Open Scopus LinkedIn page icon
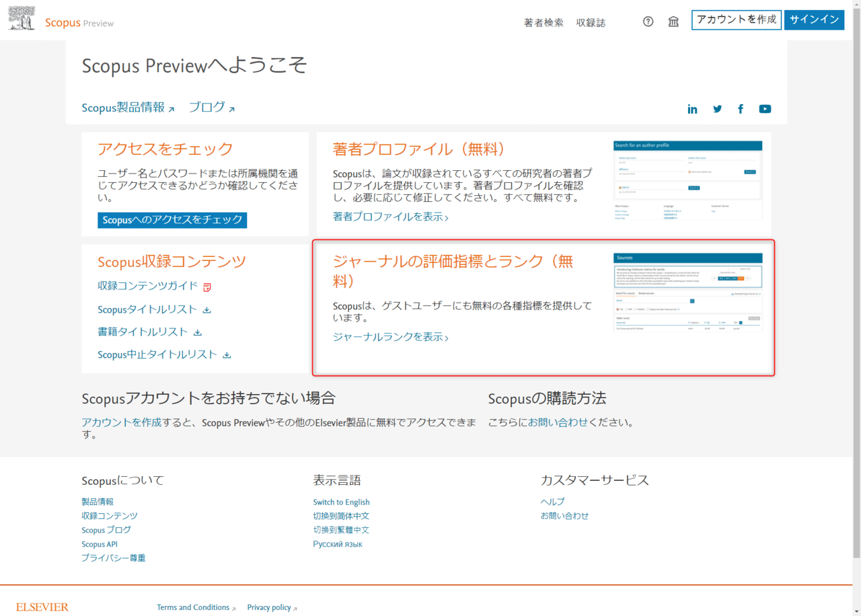The width and height of the screenshot is (861, 616). 692,109
